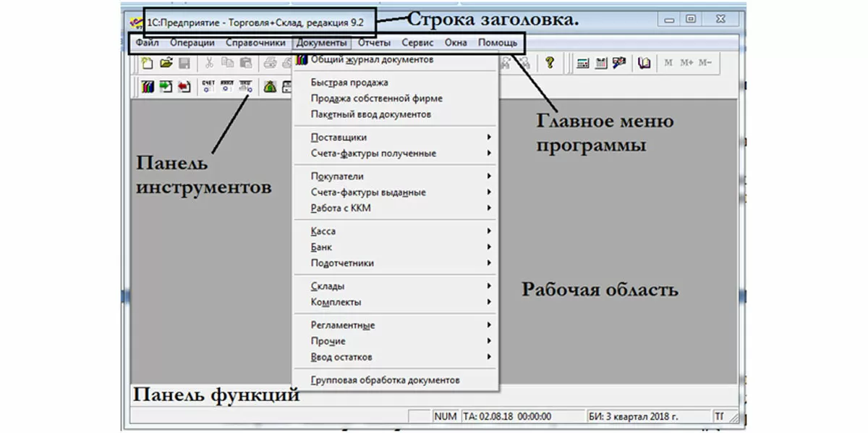Expand the Банк submenu arrow
Screen dimensions: 868x433
click(x=489, y=247)
